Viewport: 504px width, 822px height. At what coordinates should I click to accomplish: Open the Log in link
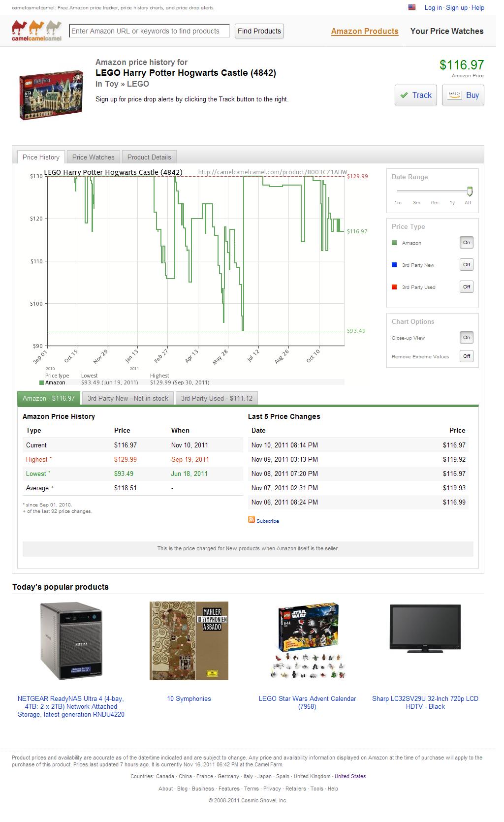click(x=433, y=7)
